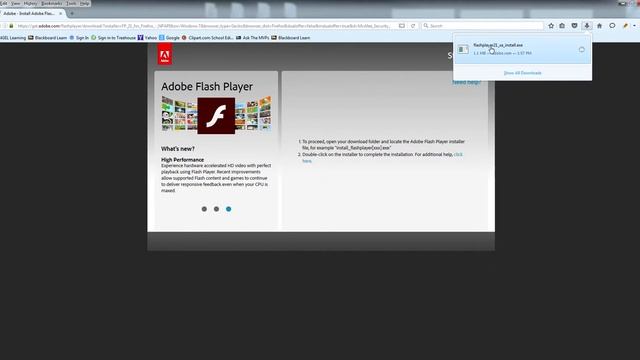Open the dropdown arrow beside pencil icon
The width and height of the screenshot is (640, 360).
point(634,26)
